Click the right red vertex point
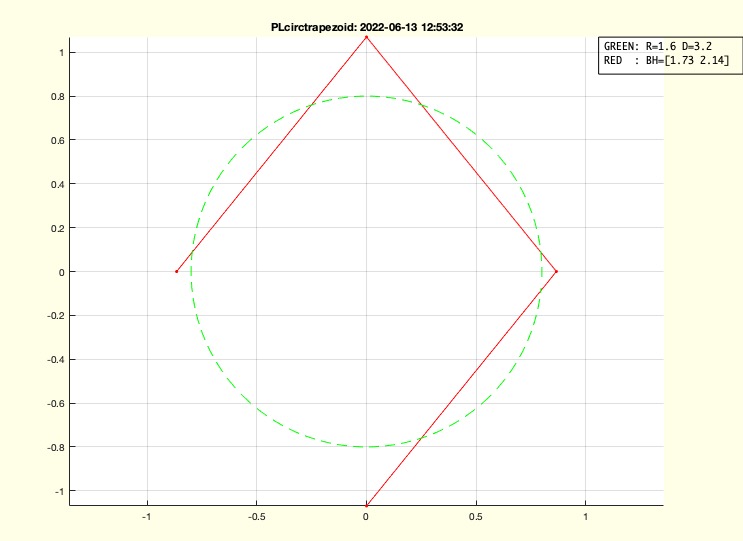The height and width of the screenshot is (541, 743). [556, 271]
